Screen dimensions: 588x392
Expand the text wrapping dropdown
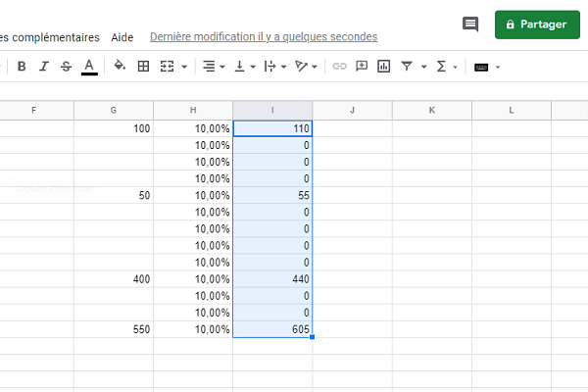(276, 67)
